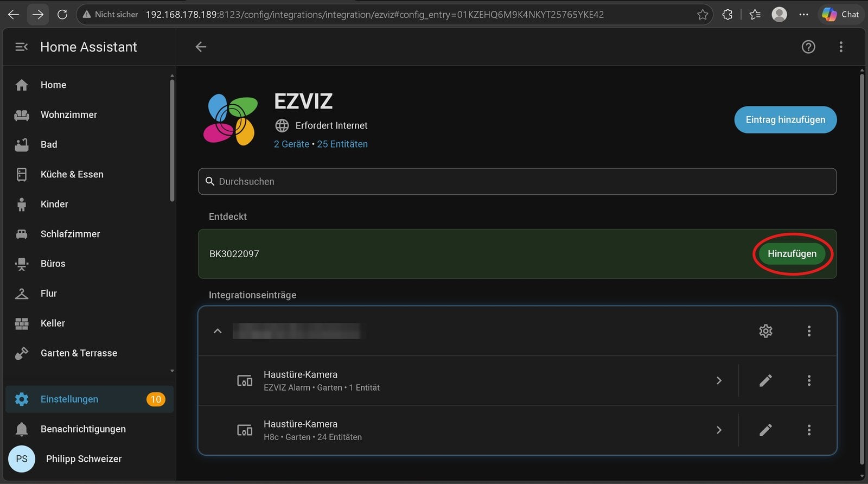Open the Copilot Chat button

pos(840,15)
